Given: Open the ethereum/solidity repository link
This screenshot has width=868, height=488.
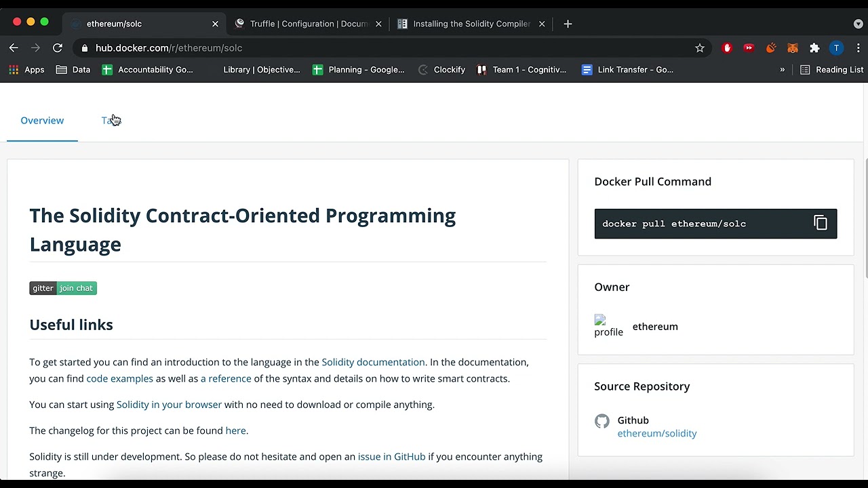Looking at the screenshot, I should 656,434.
